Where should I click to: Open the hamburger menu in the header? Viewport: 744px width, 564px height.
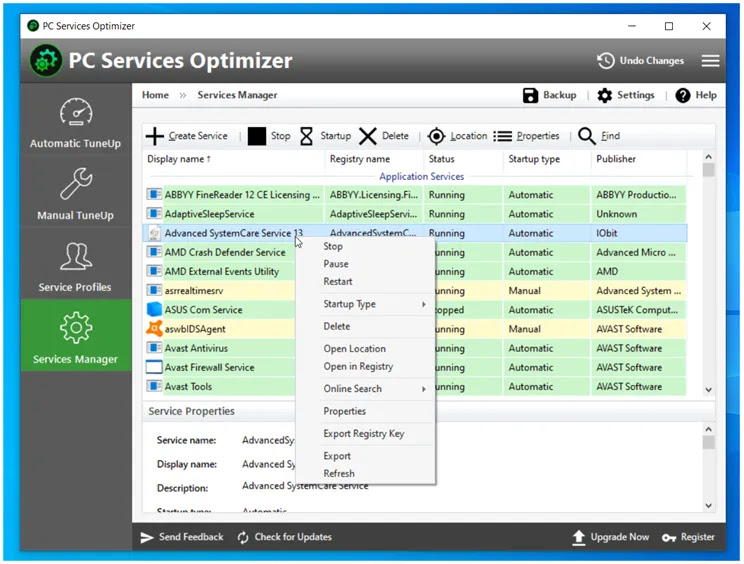[710, 61]
